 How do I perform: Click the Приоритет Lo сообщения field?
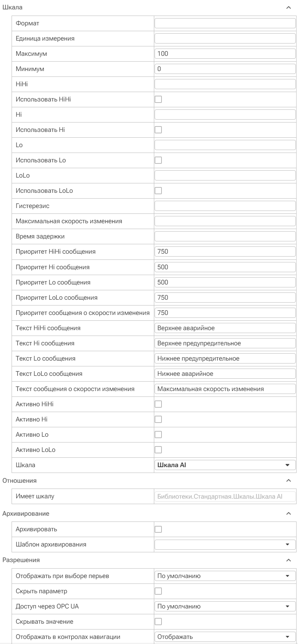tap(225, 282)
